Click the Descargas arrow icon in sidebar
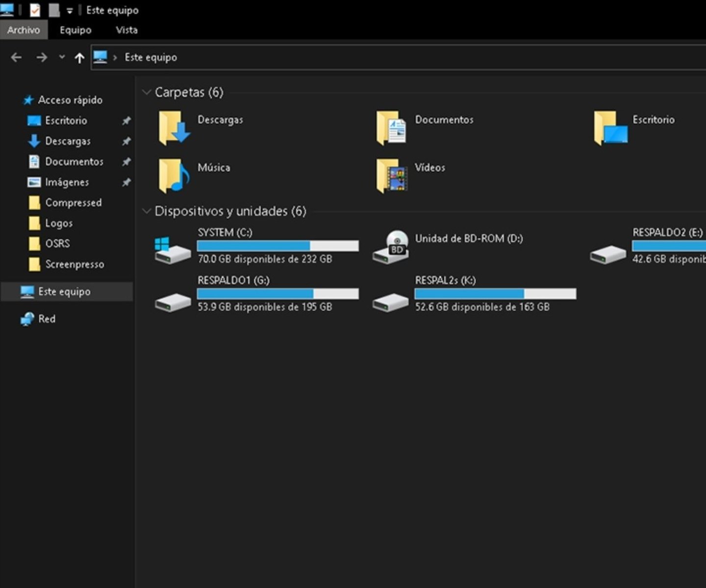Screen dimensions: 706x588 tap(34, 141)
